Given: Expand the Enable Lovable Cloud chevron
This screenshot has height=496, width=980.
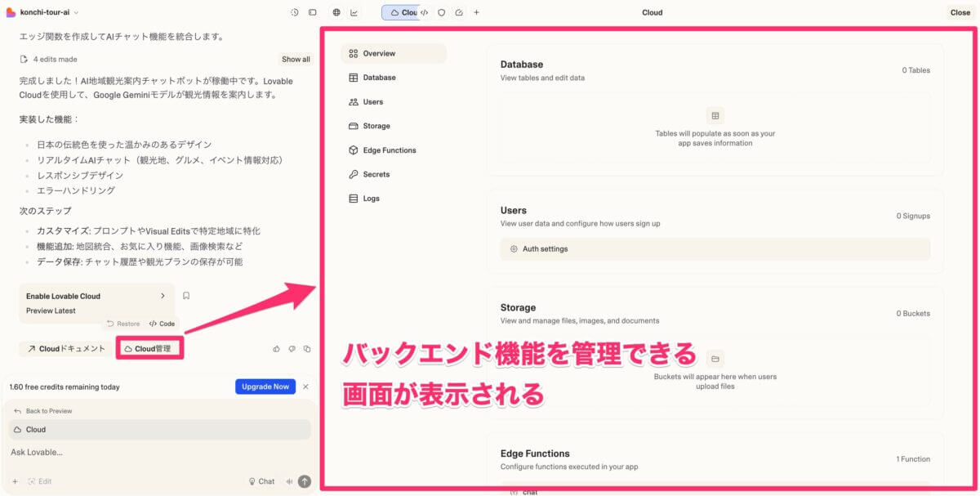Looking at the screenshot, I should 163,296.
